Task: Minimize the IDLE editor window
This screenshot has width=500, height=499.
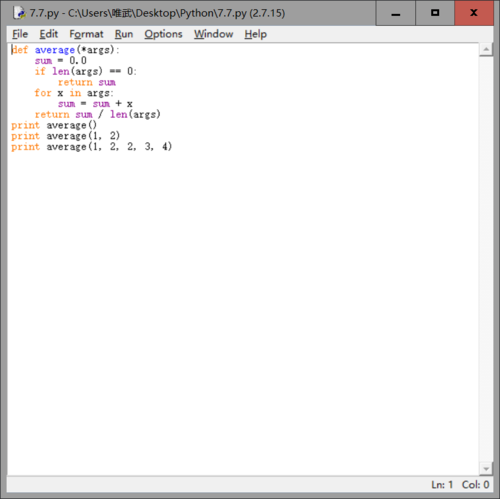Action: tap(396, 13)
